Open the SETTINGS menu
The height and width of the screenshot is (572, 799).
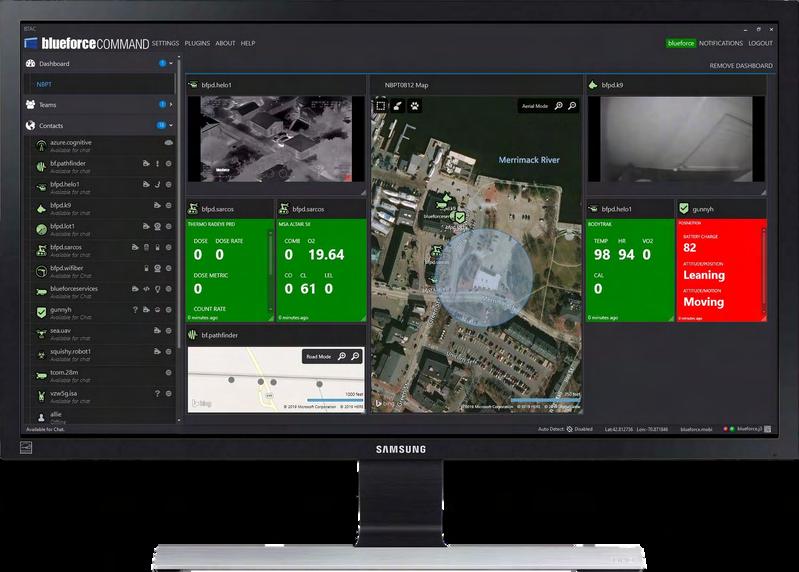[x=165, y=43]
